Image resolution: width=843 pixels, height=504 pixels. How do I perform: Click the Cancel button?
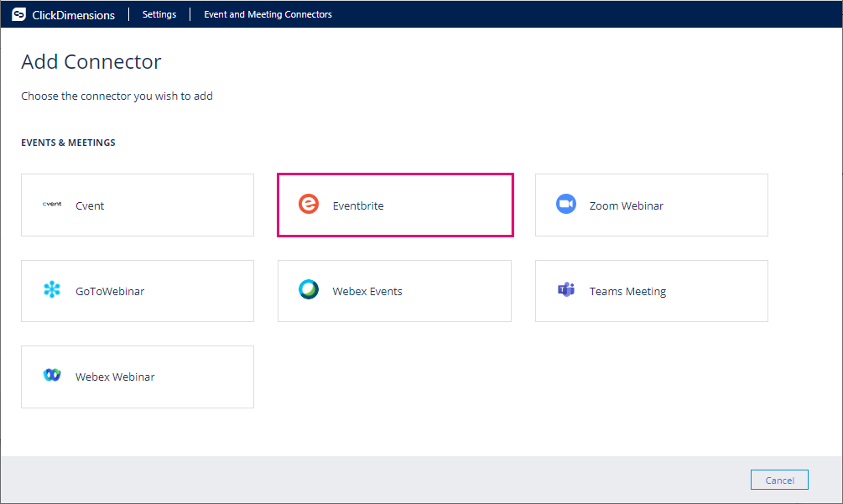[x=778, y=479]
